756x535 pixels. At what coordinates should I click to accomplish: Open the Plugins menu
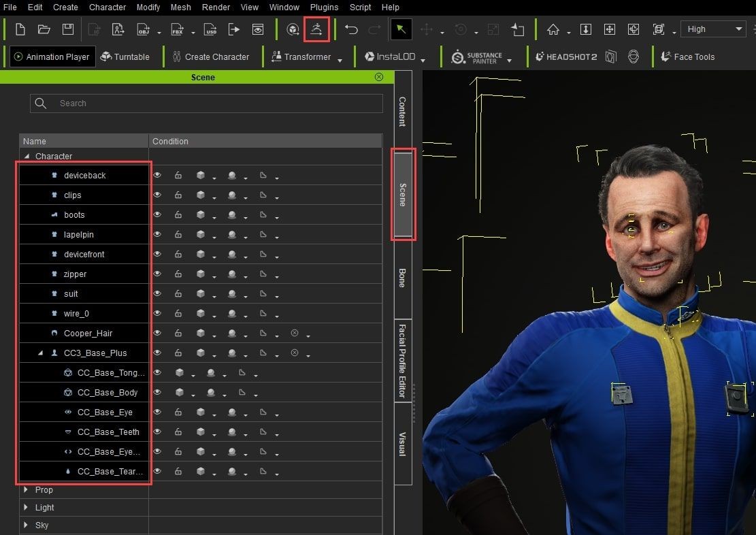click(324, 7)
